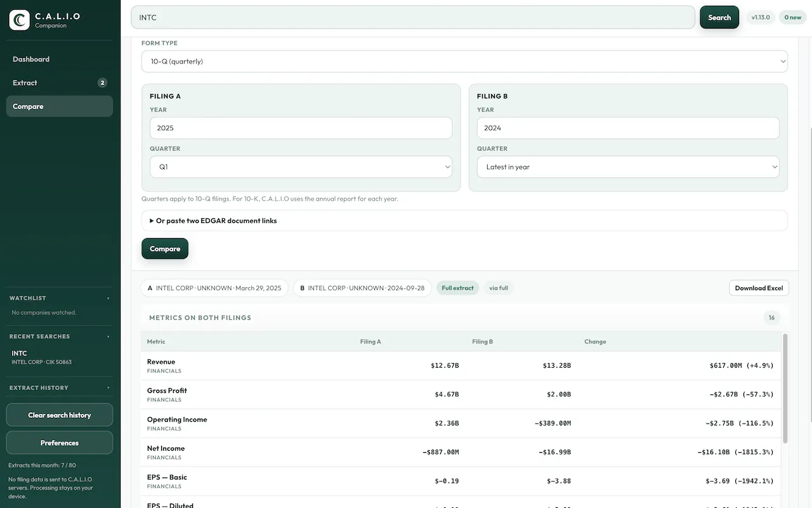Click the Search button
Screen dimensions: 812x508
719,17
